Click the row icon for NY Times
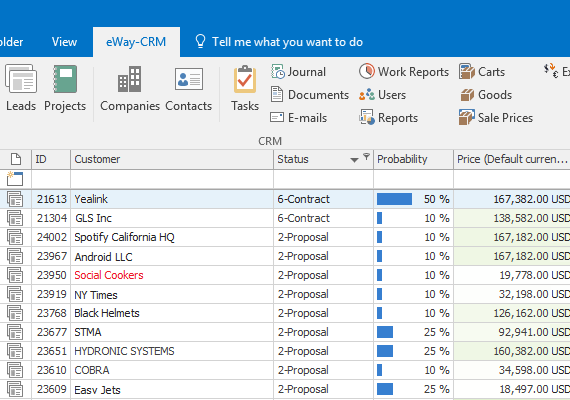Viewport: 570px width, 400px height. click(x=15, y=294)
